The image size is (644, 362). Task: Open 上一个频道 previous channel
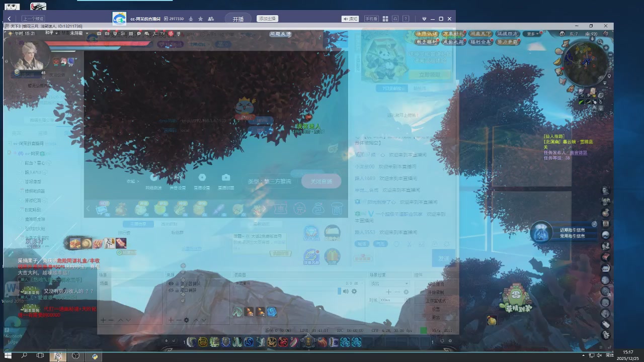point(33,19)
